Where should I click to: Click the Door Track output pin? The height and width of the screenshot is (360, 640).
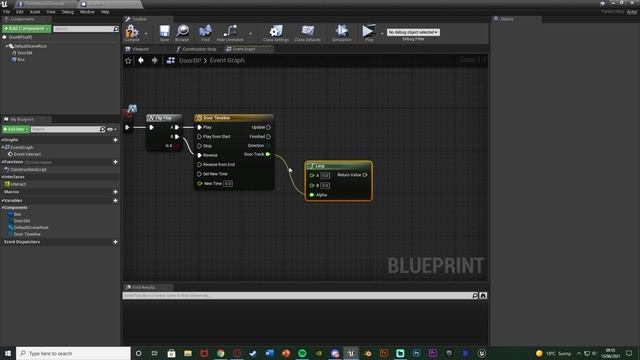coord(268,154)
